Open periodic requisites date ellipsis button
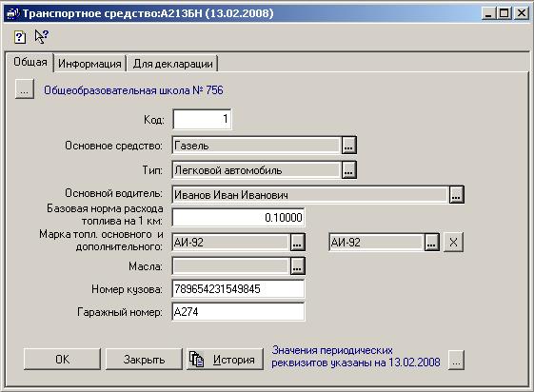Screen dimensions: 534x392 click(x=456, y=361)
